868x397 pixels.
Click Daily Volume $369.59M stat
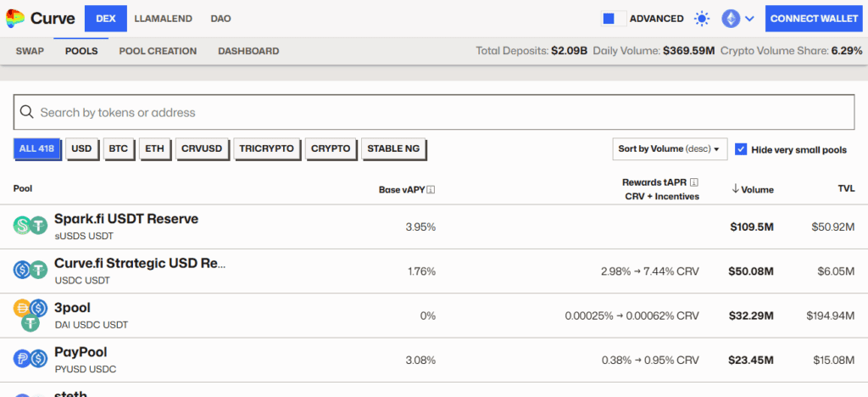pyautogui.click(x=654, y=52)
